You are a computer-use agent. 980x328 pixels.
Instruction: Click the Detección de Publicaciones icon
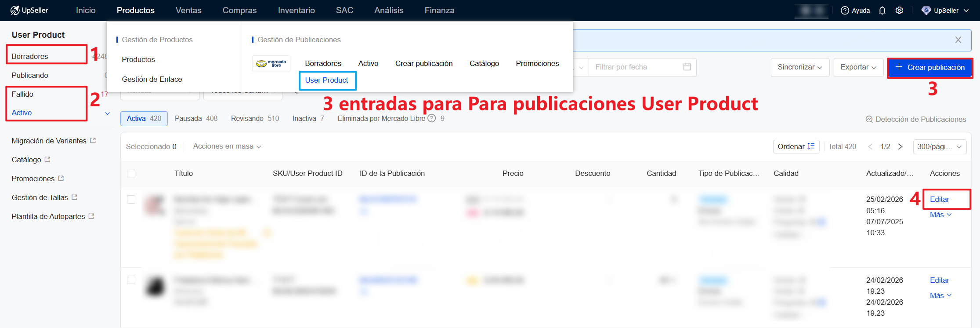[x=869, y=119]
